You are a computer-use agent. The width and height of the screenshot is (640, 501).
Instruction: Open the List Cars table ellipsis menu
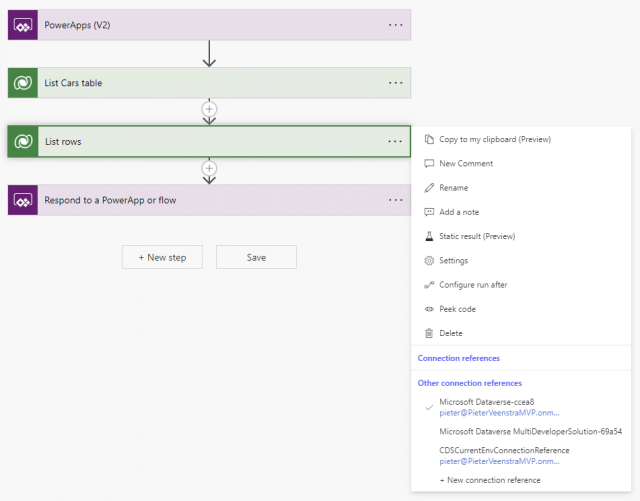(396, 83)
